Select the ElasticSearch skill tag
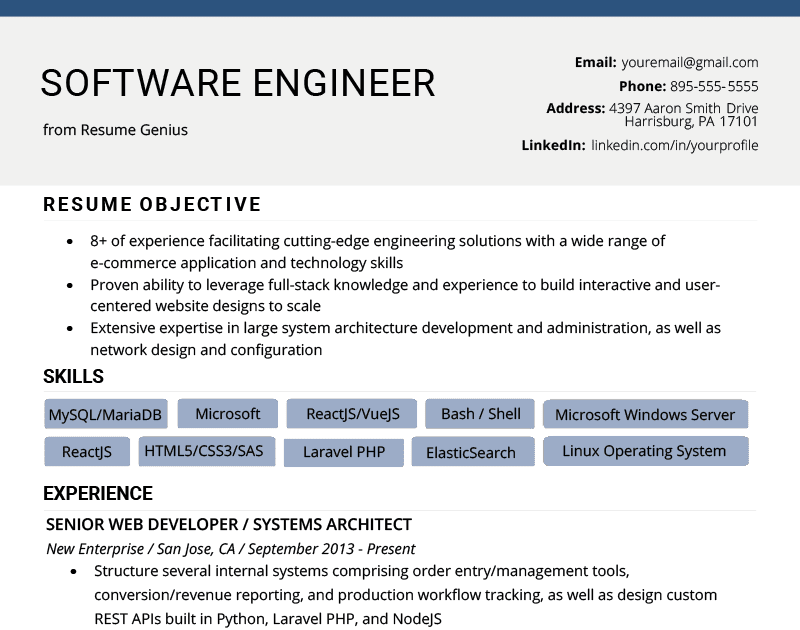Image resolution: width=800 pixels, height=630 pixels. click(472, 451)
